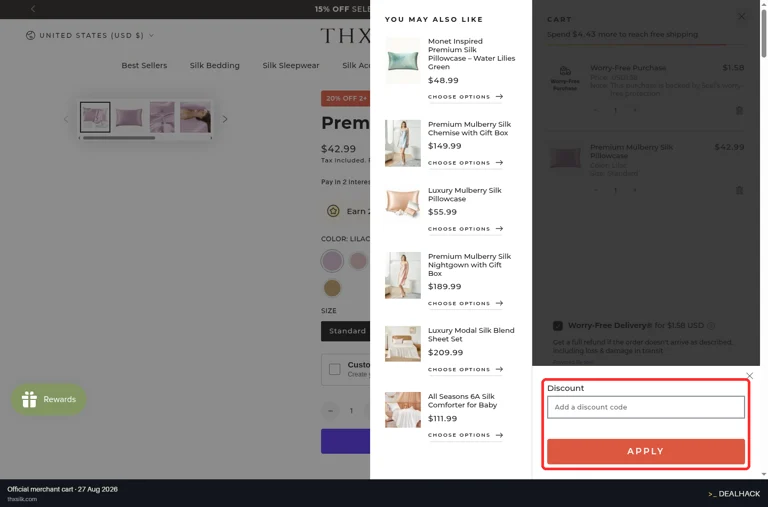Select the pink color swatch
768x507 pixels.
point(358,261)
